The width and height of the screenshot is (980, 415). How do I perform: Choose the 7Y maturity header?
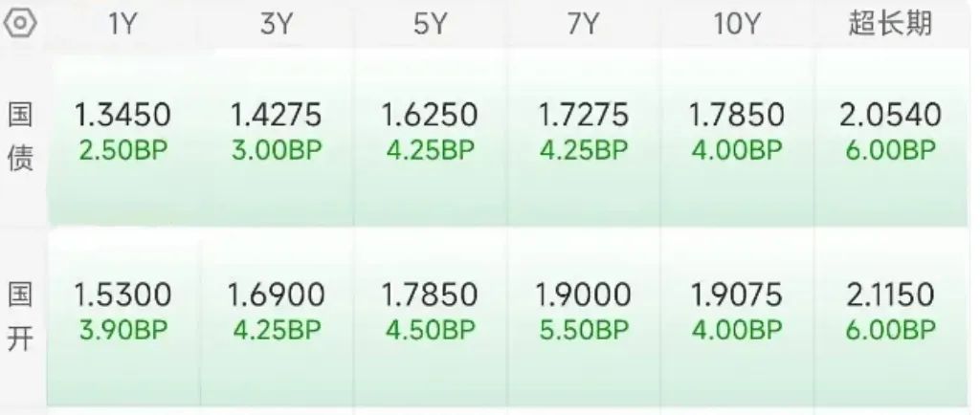[x=583, y=25]
